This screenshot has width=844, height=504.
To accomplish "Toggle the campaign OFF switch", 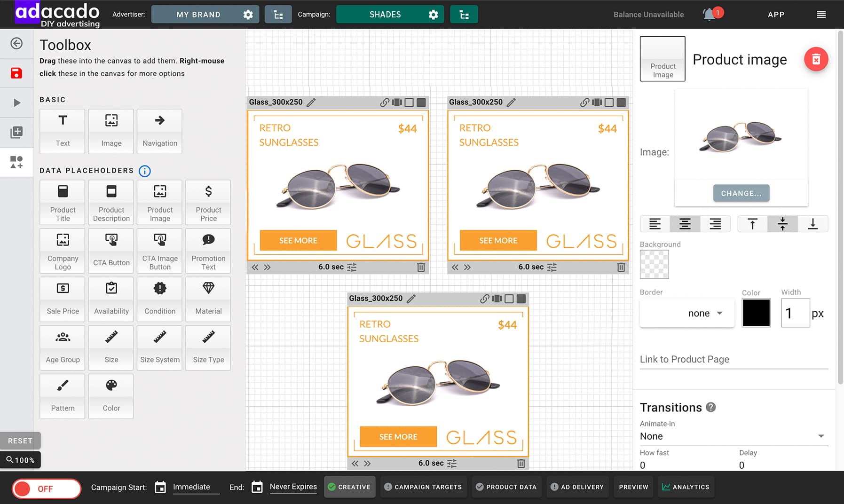I will point(46,488).
